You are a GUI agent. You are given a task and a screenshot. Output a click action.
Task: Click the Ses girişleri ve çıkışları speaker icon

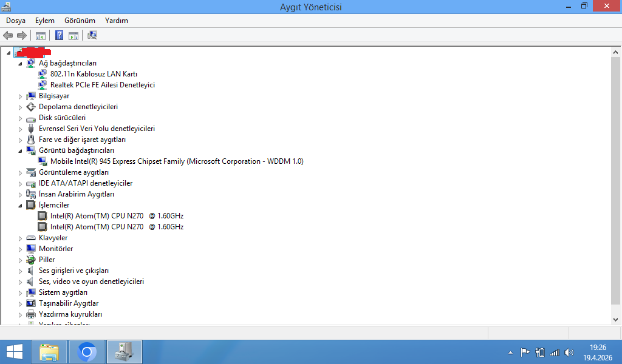click(x=30, y=271)
